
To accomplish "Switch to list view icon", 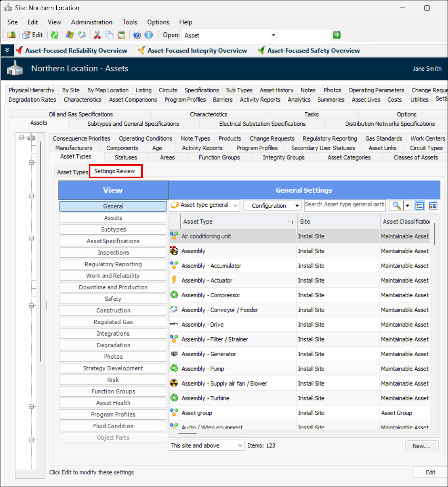I will coord(419,206).
